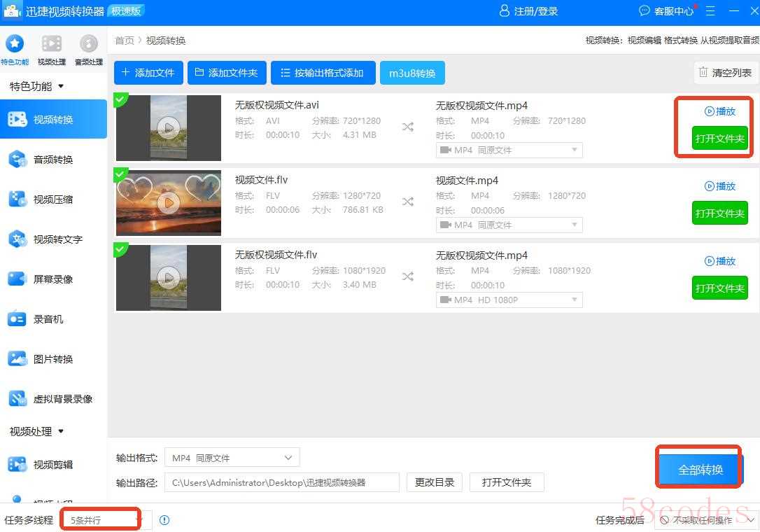Go to 首页 in the breadcrumb
760x532 pixels.
click(x=124, y=41)
